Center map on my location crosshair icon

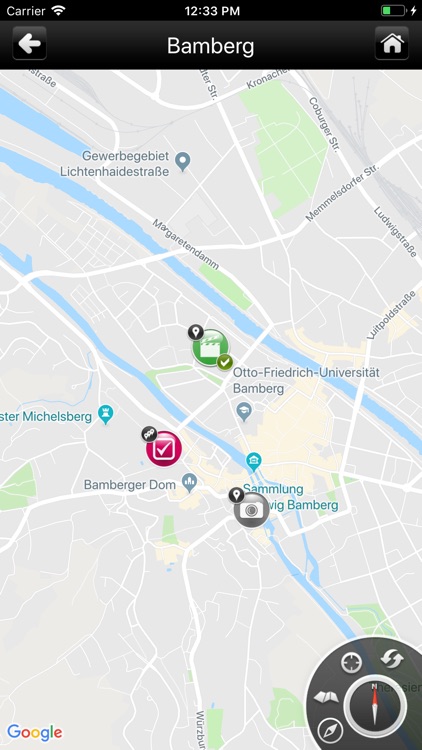[x=351, y=663]
